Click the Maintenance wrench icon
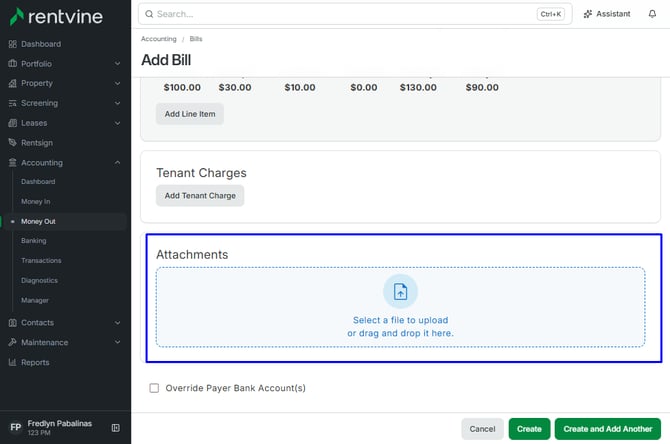 12,342
